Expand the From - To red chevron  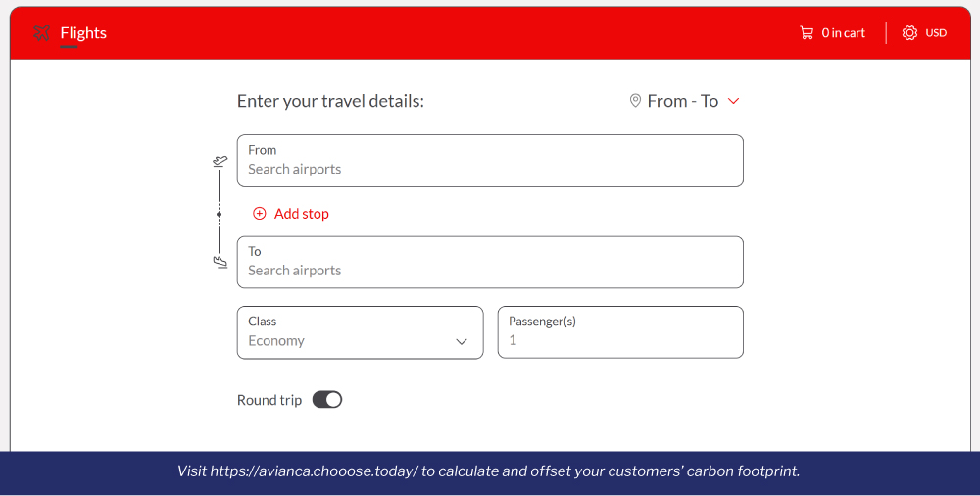tap(734, 101)
